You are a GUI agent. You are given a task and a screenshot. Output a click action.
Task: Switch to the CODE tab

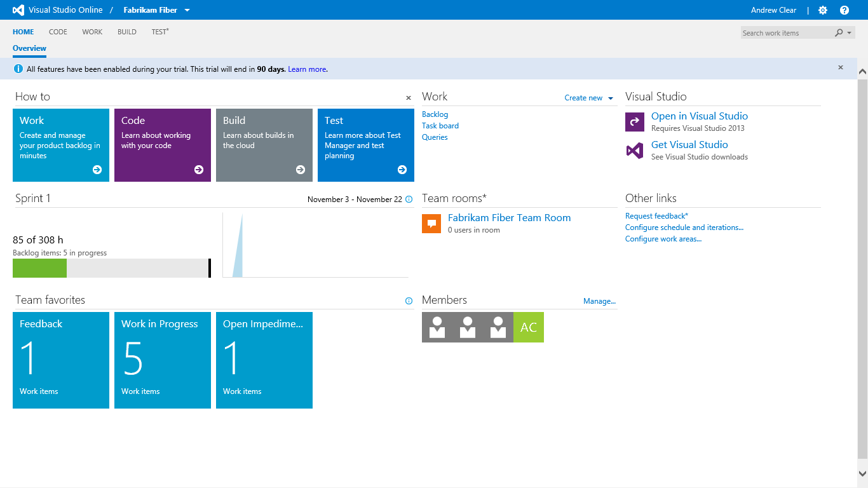click(x=58, y=32)
